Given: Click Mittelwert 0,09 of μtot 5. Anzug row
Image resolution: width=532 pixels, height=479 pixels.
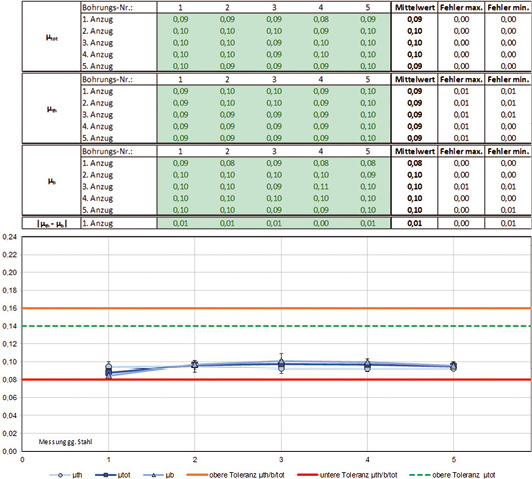Looking at the screenshot, I should tap(415, 66).
